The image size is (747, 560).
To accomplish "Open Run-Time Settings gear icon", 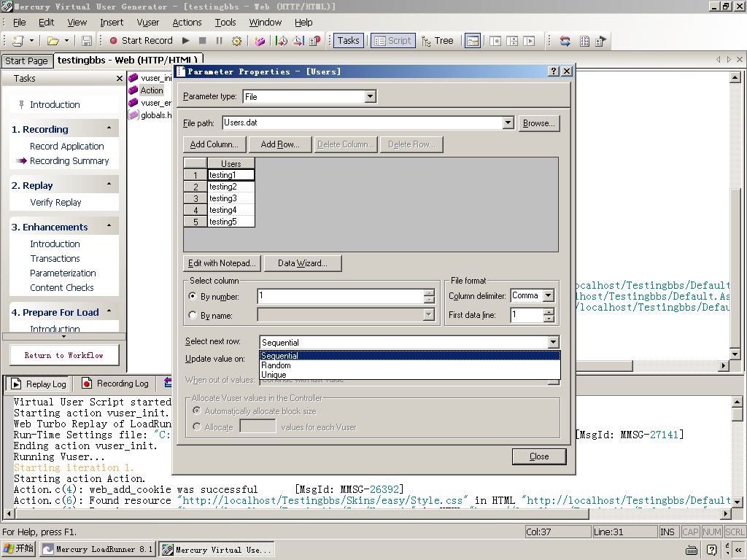I will point(236,41).
